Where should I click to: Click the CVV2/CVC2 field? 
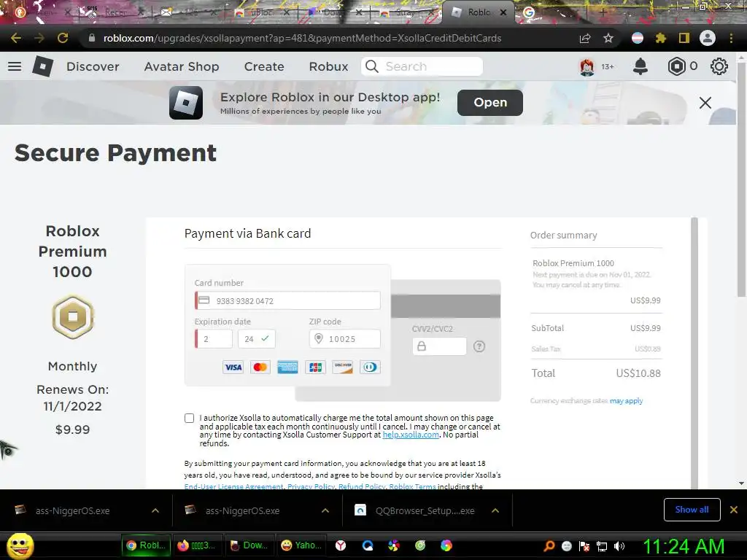[439, 346]
